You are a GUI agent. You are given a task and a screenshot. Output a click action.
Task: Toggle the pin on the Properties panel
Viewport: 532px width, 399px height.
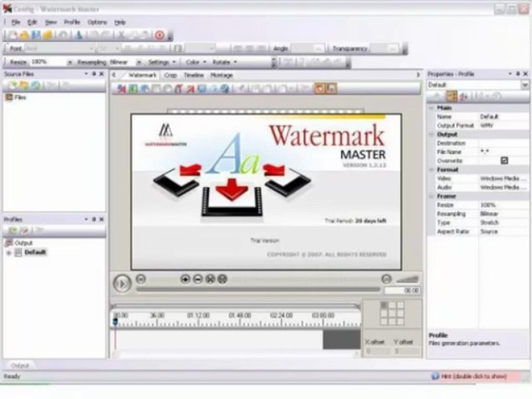pos(518,74)
